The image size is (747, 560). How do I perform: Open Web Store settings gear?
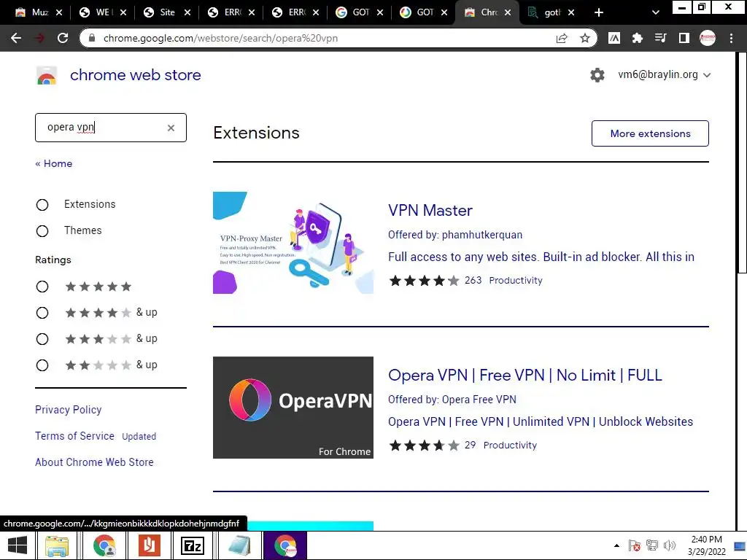pos(597,75)
